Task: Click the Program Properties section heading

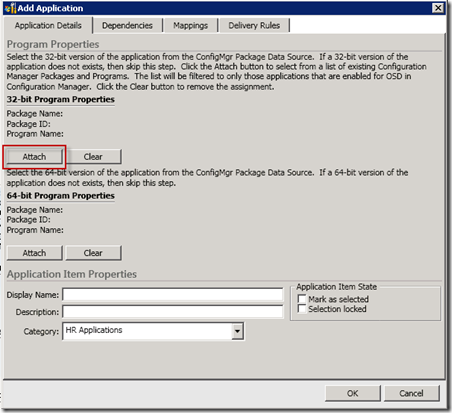Action: [x=53, y=44]
